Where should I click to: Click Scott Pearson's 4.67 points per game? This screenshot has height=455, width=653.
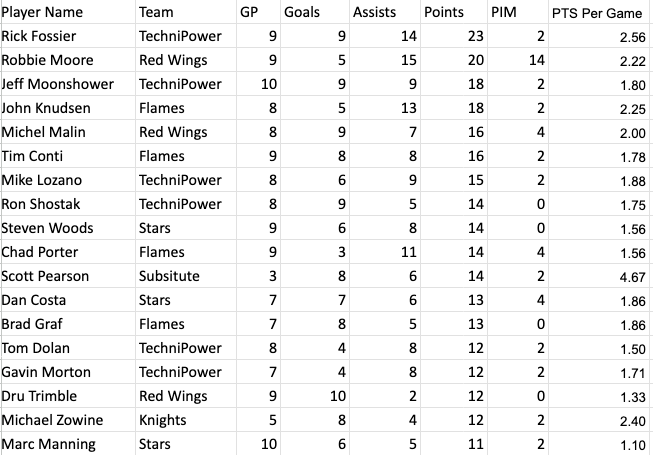(x=599, y=276)
